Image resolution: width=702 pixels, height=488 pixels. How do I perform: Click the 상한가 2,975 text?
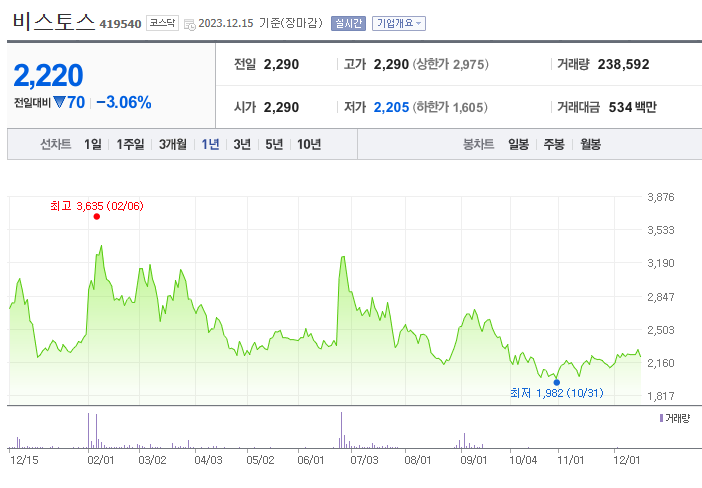tap(450, 64)
